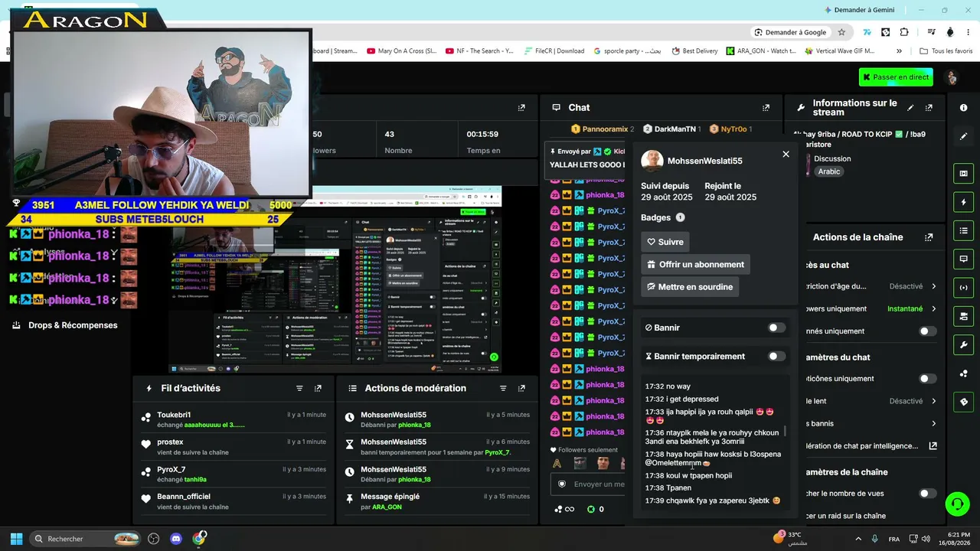Toggle the Bannir switch
The image size is (980, 551).
click(776, 328)
